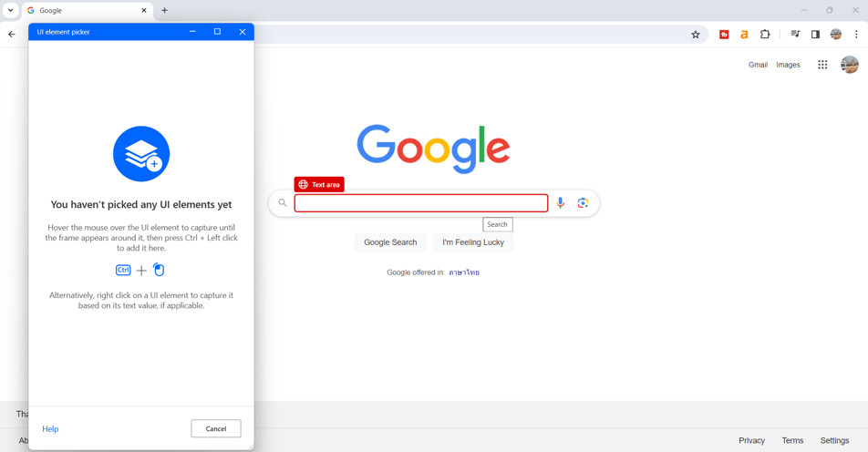The image size is (868, 452).
Task: Click the I'm Feeling Lucky button
Action: [x=473, y=242]
